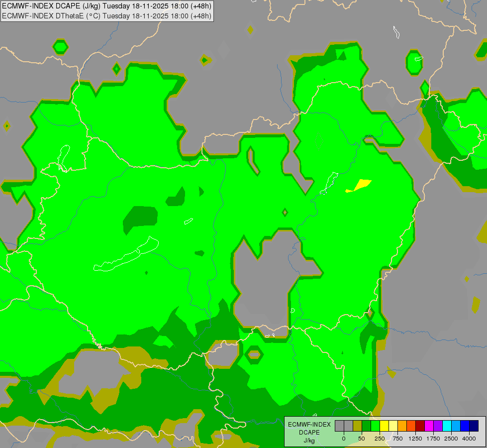The width and height of the screenshot is (487, 448).
Task: Click the light blue swatch after 2500
Action: tap(456, 426)
